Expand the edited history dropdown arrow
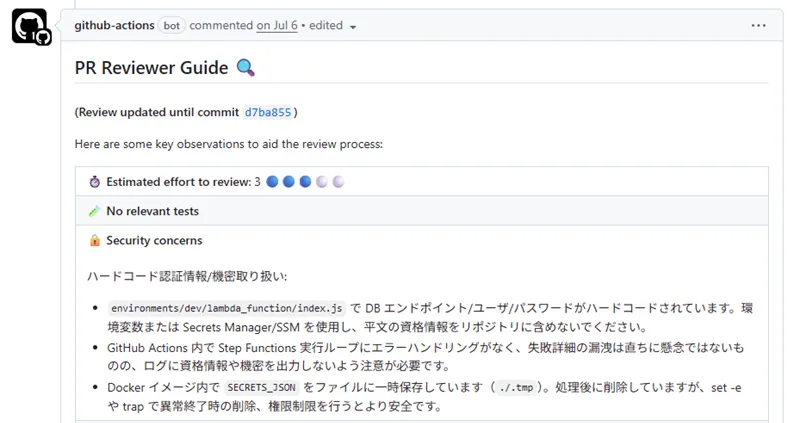 point(353,26)
